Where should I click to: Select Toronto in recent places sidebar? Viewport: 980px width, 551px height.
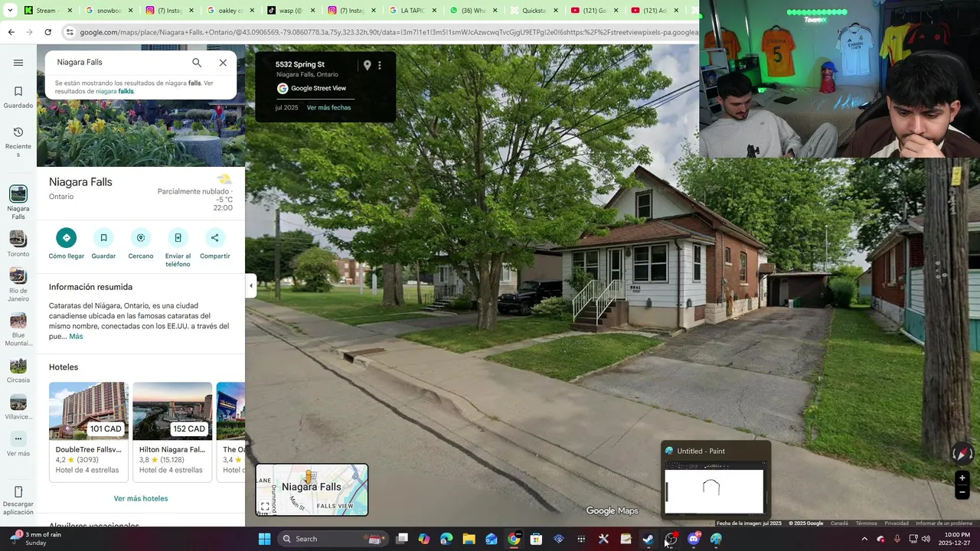coord(18,244)
